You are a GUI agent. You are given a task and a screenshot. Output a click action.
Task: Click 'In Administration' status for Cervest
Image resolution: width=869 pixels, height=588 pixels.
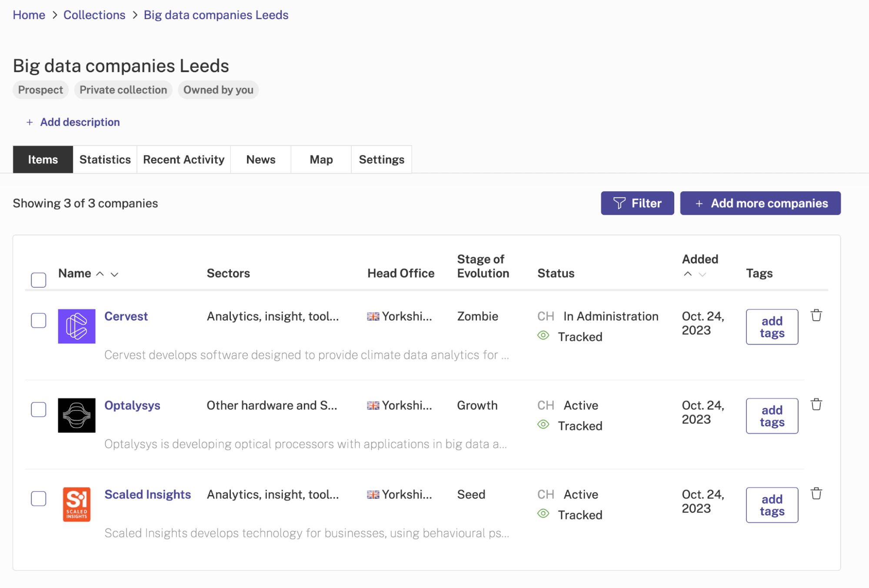[x=611, y=316]
